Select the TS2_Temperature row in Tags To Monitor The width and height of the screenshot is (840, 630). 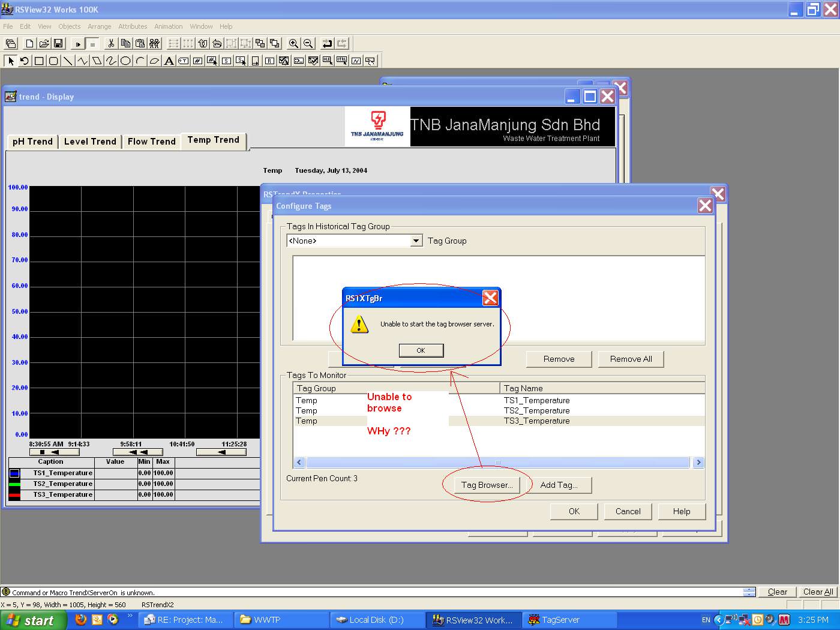pos(499,410)
